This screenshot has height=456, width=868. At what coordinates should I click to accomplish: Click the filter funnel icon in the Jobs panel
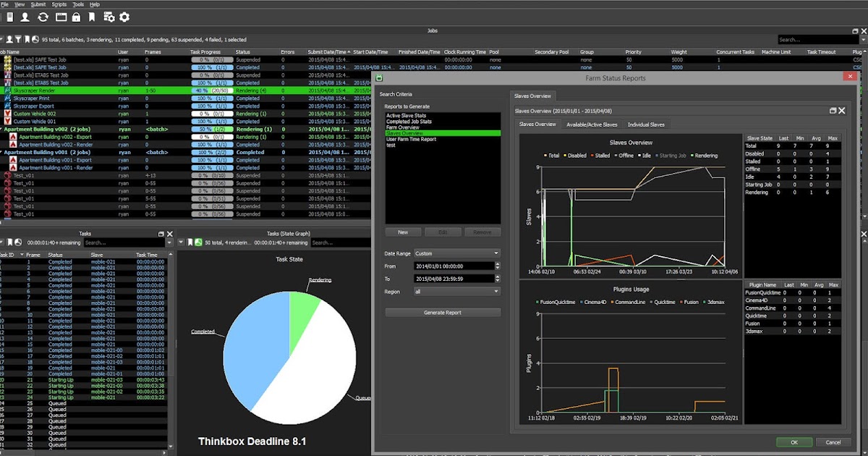point(18,39)
